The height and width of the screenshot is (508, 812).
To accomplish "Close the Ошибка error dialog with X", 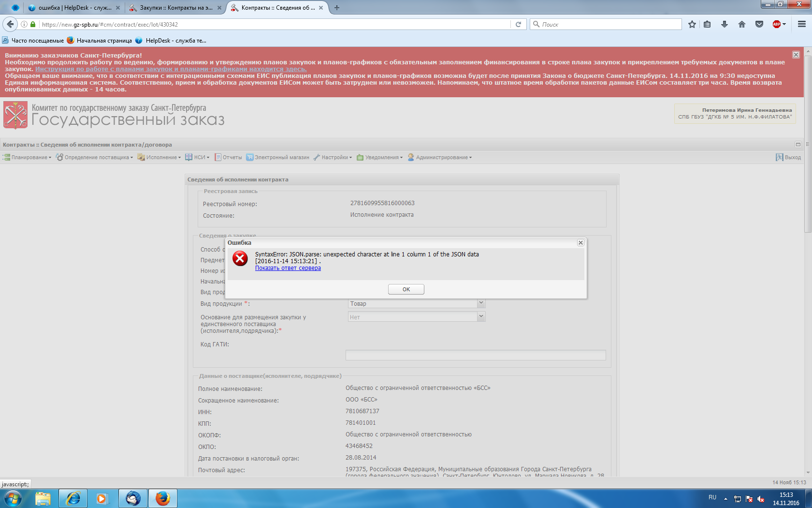I will click(580, 243).
